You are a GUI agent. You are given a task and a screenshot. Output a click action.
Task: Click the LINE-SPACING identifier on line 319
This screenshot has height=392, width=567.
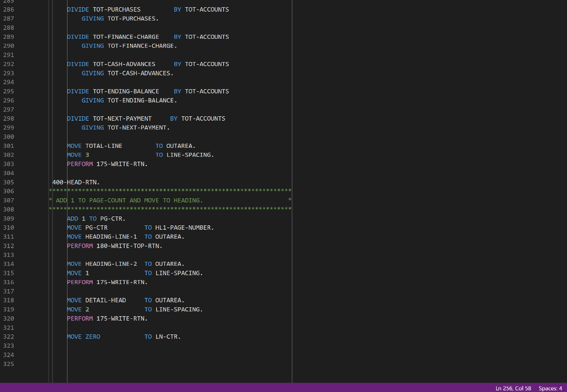coord(177,309)
